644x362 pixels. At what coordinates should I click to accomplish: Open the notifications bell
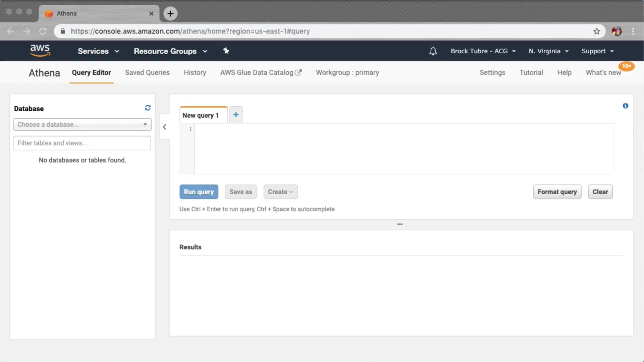click(433, 51)
